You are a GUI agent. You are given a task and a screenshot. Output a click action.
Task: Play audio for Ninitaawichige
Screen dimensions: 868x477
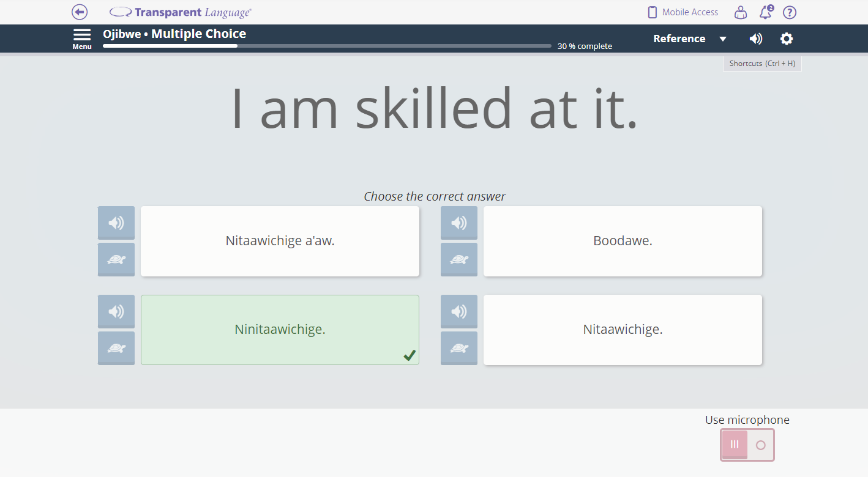point(116,311)
